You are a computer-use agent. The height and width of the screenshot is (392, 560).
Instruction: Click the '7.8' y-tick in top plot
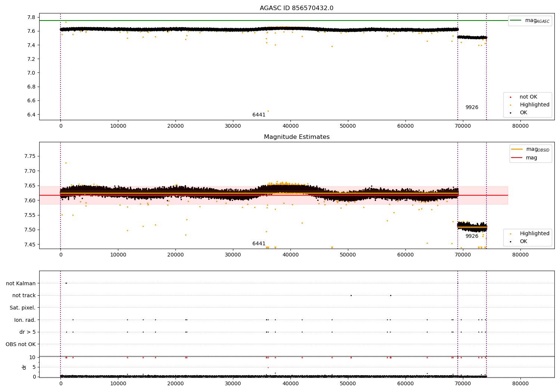click(x=31, y=18)
